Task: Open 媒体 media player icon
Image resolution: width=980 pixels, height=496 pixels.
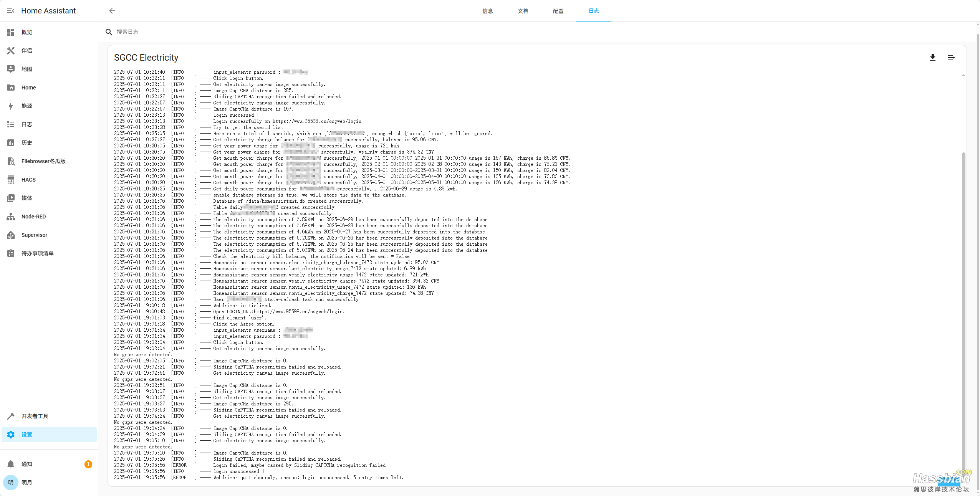Action: [x=11, y=198]
